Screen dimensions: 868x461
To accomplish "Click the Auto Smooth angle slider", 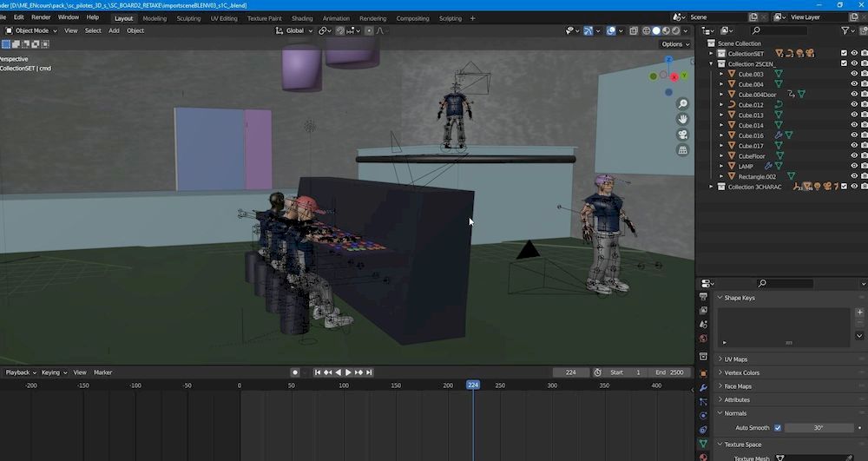I will click(x=819, y=428).
